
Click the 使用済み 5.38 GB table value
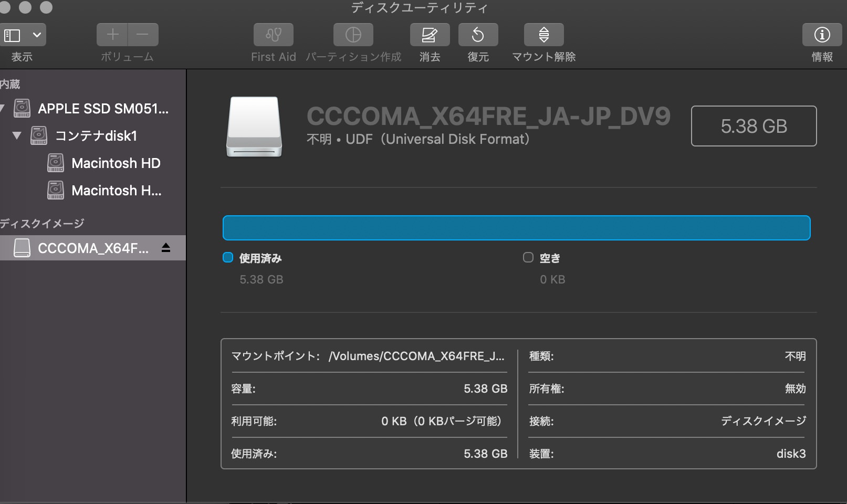point(485,454)
